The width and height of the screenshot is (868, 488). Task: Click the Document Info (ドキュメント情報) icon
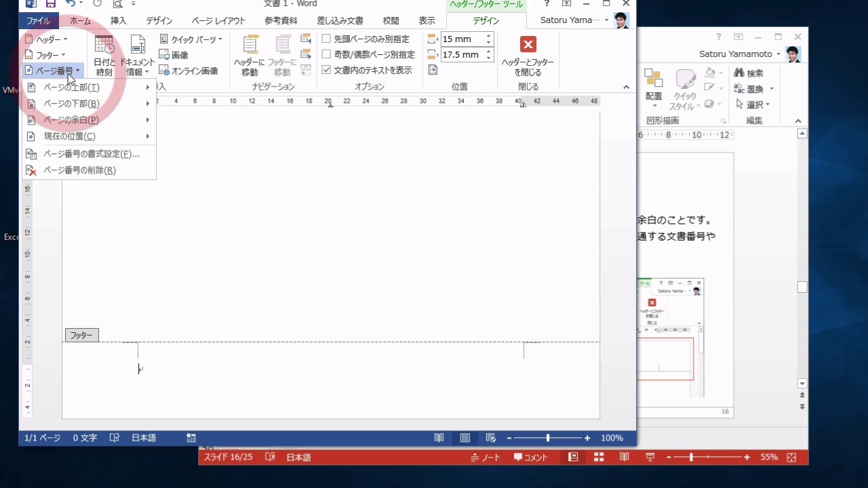[x=138, y=46]
